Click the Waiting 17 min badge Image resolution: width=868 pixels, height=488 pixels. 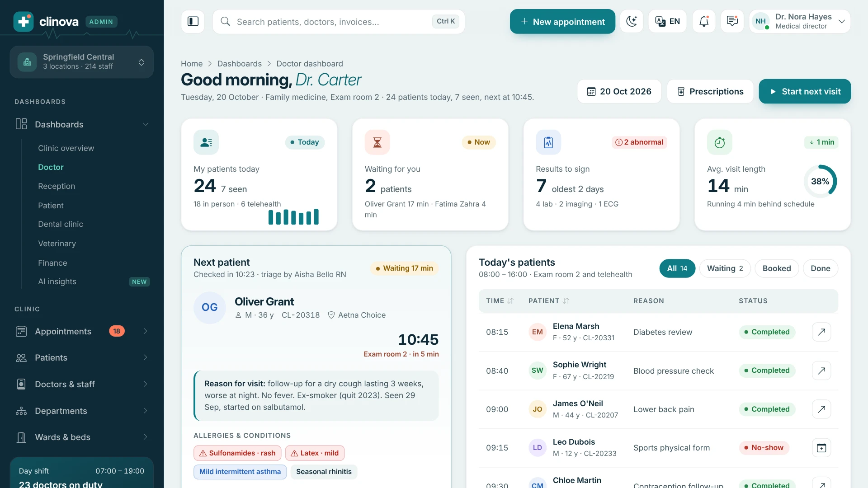pyautogui.click(x=404, y=268)
